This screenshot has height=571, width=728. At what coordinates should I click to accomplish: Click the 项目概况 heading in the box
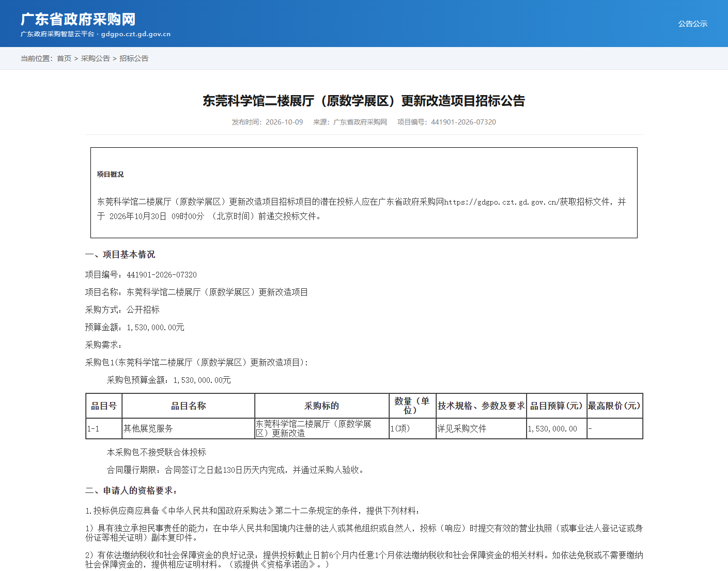(x=111, y=174)
